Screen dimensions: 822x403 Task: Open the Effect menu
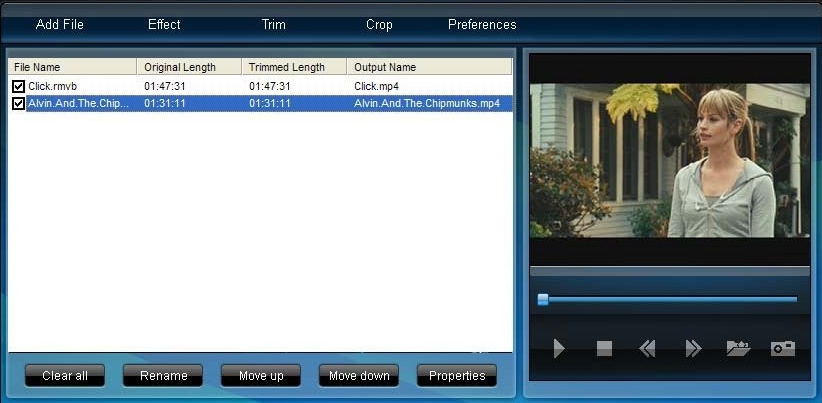tap(164, 25)
